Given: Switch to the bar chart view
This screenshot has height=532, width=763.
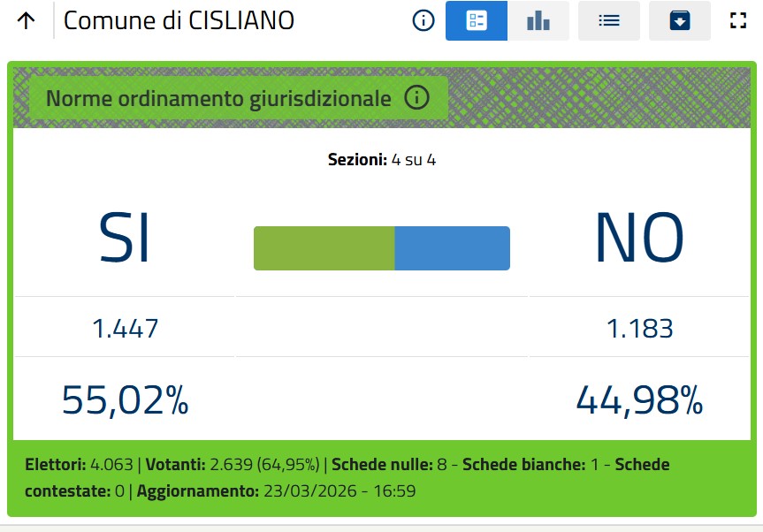Looking at the screenshot, I should [538, 21].
